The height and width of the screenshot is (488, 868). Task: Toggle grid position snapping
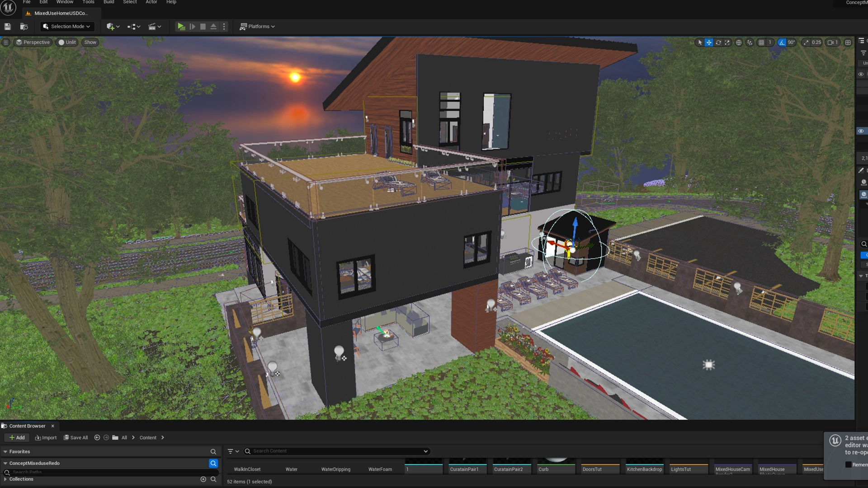(x=762, y=42)
